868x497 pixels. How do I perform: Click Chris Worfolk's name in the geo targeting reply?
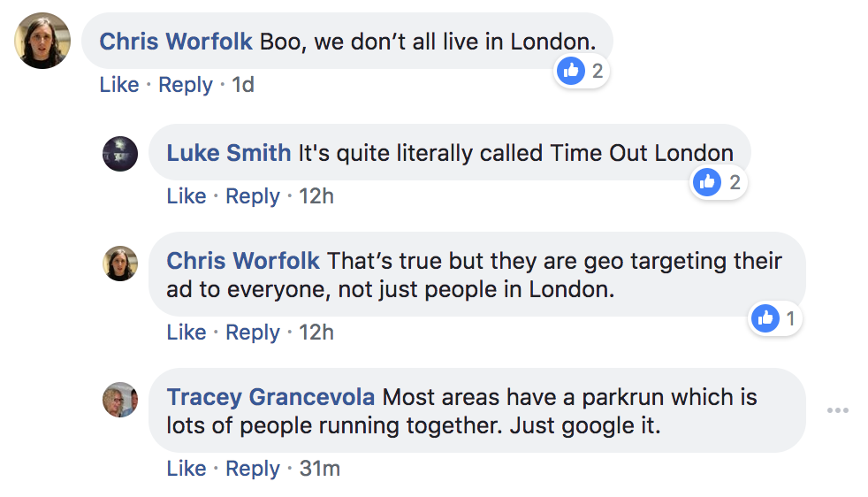tap(243, 261)
